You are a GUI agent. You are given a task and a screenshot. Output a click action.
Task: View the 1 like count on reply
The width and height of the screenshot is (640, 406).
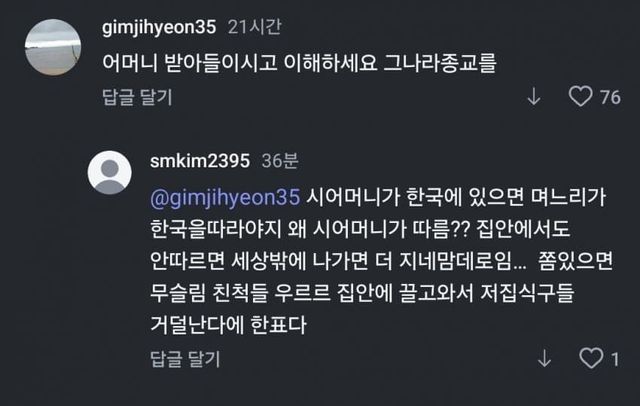[x=615, y=359]
